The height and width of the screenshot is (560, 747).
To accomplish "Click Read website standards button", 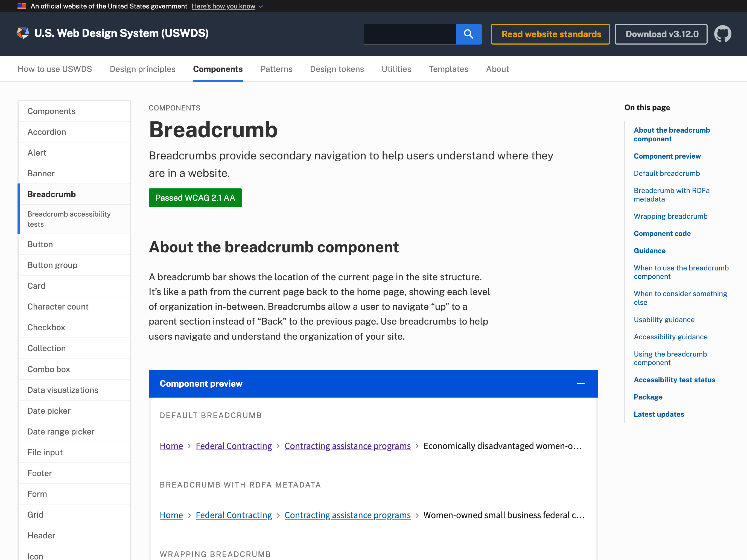I will click(x=550, y=34).
